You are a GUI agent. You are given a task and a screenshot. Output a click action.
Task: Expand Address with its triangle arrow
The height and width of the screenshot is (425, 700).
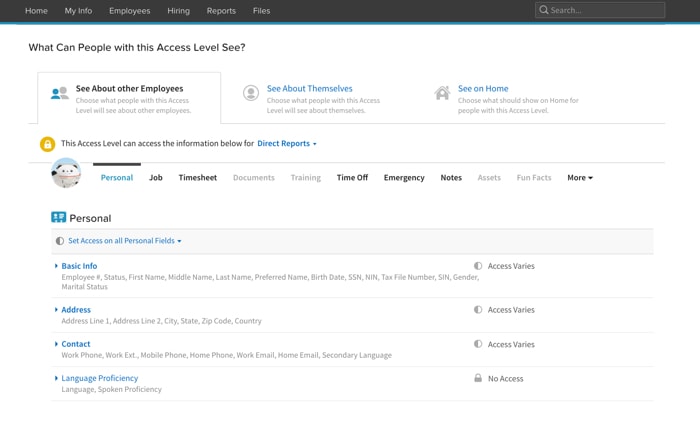click(56, 310)
